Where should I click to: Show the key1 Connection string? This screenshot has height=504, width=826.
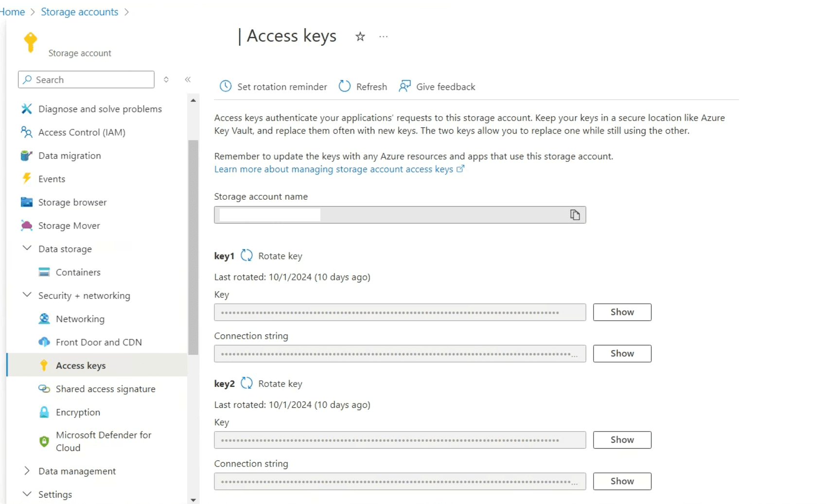pos(622,353)
